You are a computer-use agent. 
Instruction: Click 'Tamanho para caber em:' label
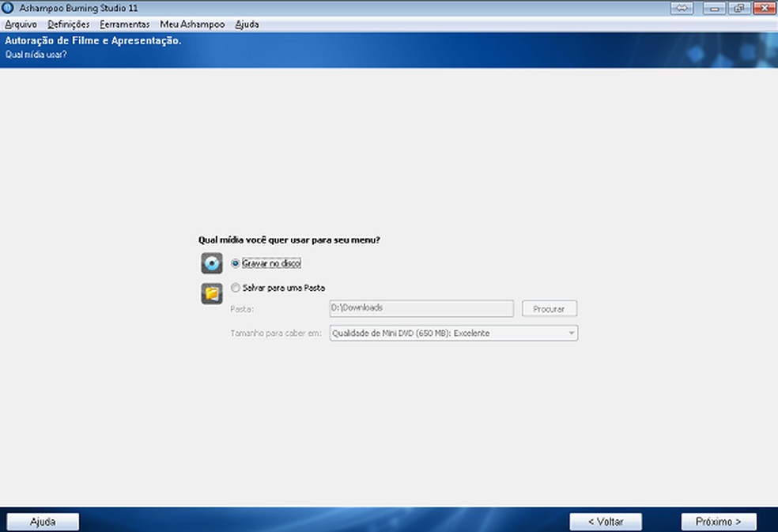[x=276, y=334]
